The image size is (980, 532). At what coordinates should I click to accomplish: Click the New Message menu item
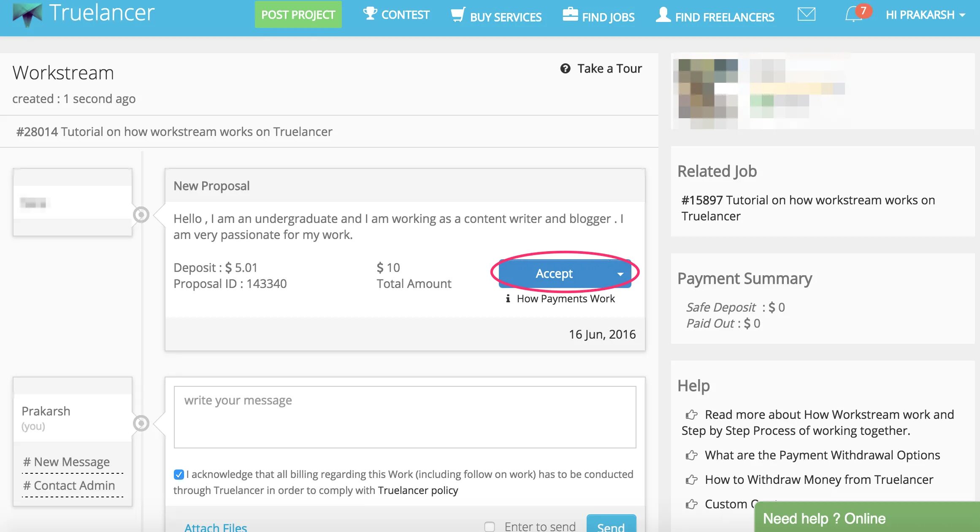[65, 461]
